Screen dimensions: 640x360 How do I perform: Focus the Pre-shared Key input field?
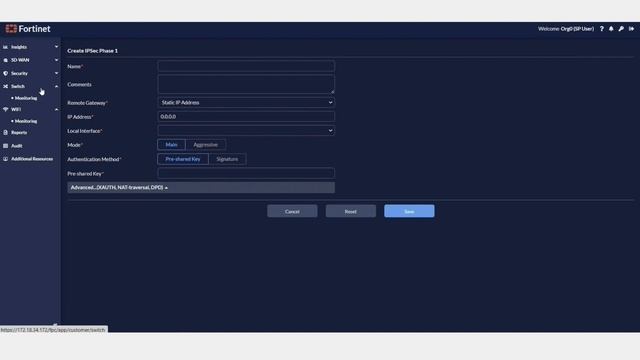246,173
